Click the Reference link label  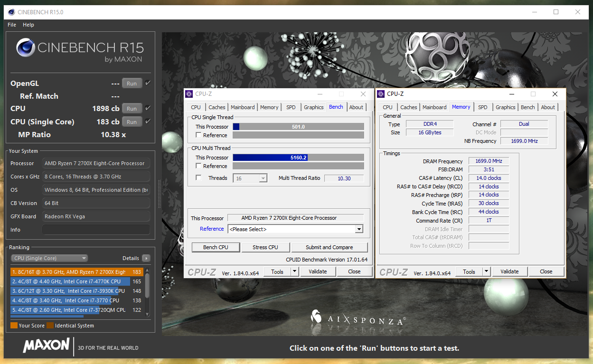coord(212,229)
